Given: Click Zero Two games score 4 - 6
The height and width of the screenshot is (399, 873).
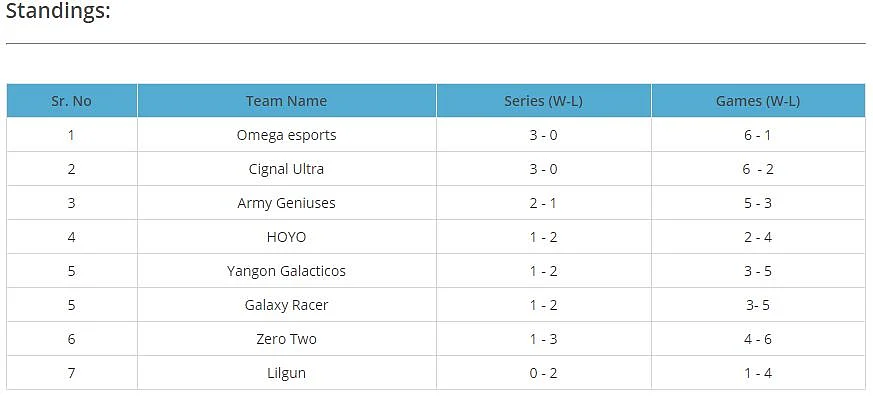Looking at the screenshot, I should pos(758,339).
